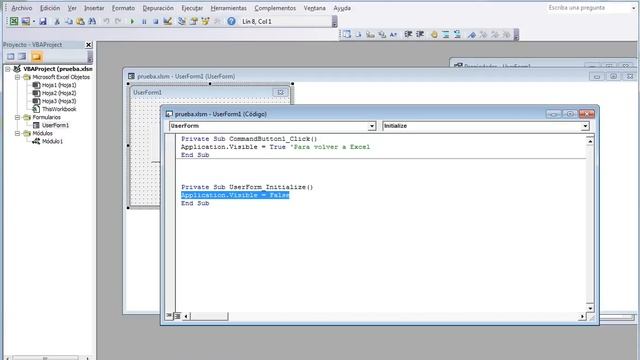Run the macro with green play icon
This screenshot has height=360, width=640.
(132, 21)
